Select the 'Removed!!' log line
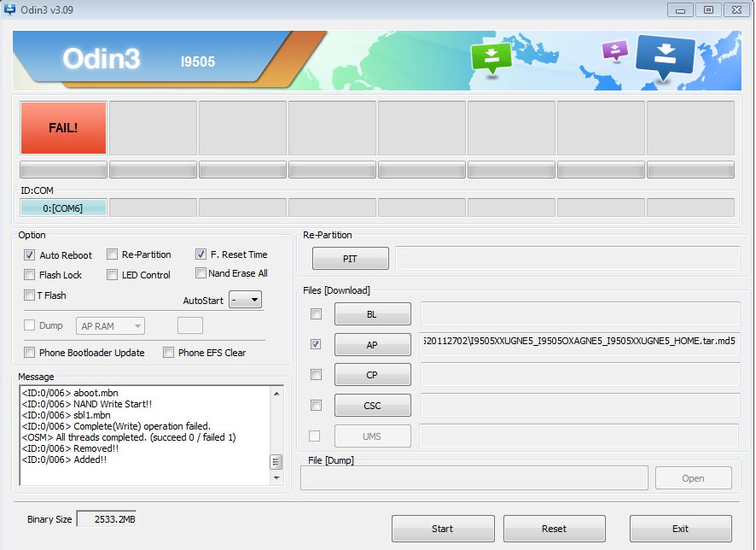Viewport: 756px width, 550px height. click(x=70, y=448)
